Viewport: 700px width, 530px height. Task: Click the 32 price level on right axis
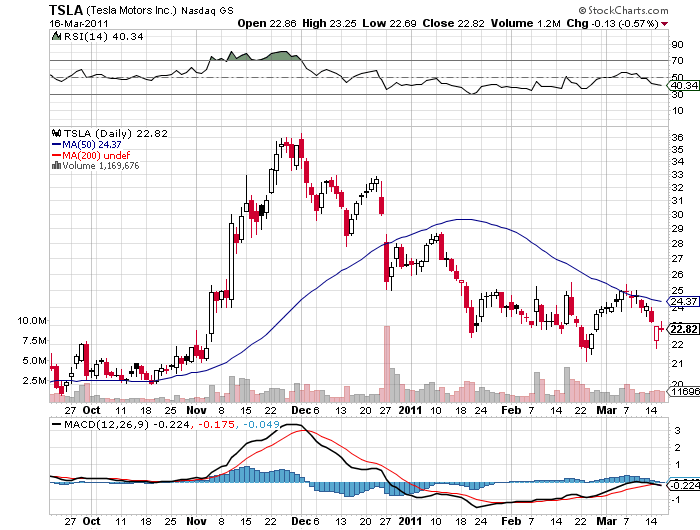(677, 187)
